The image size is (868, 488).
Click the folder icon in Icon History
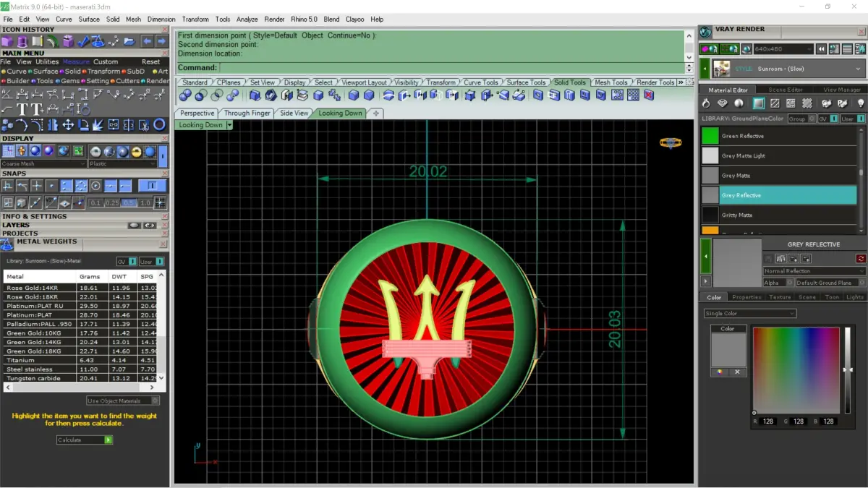(129, 41)
